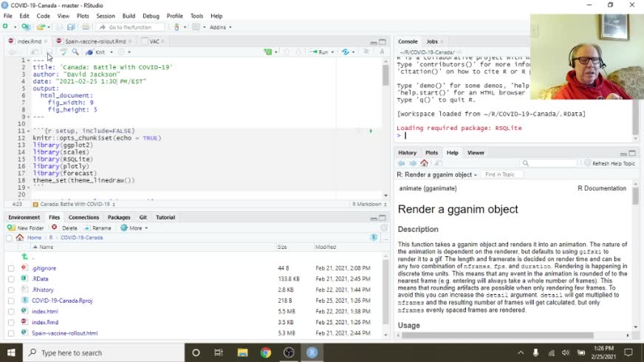644x362 pixels.
Task: Tick the index.Rmd file checkbox
Action: click(11, 323)
